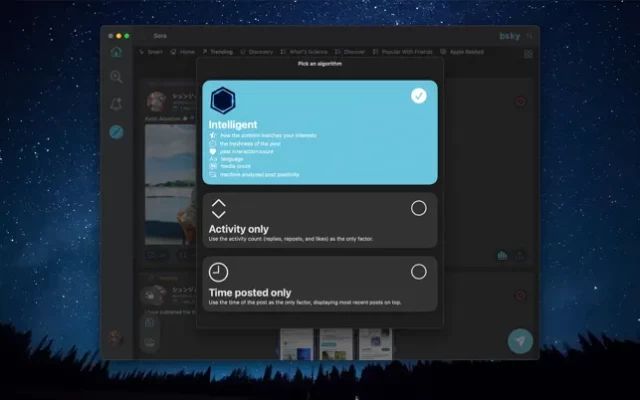This screenshot has height=400, width=640.
Task: Enable the Time posted only option
Action: 418,272
